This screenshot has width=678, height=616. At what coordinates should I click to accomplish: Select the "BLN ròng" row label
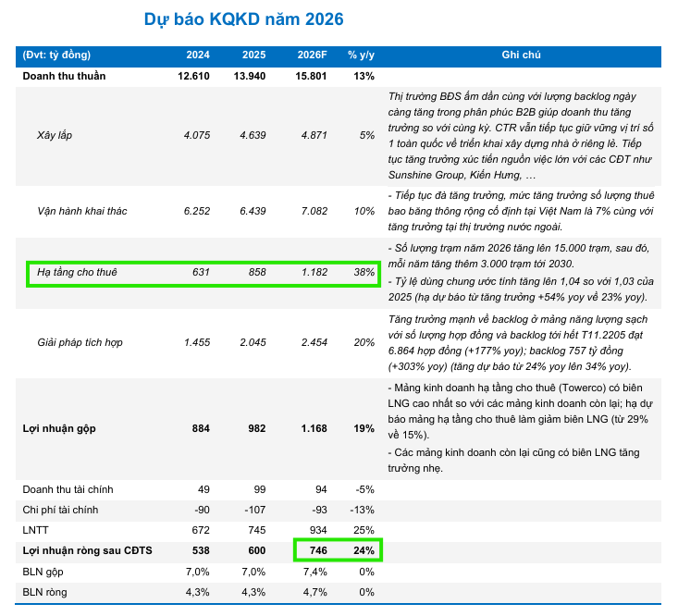pos(44,591)
